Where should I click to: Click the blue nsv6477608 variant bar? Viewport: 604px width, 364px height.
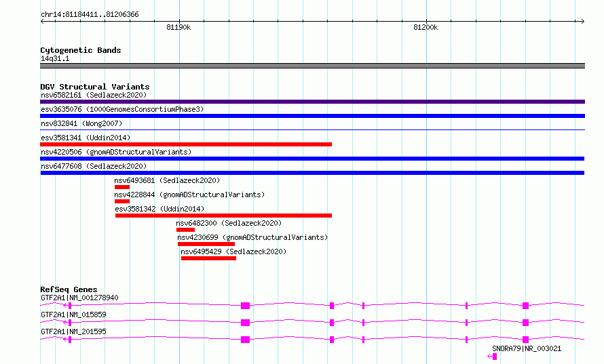[312, 173]
